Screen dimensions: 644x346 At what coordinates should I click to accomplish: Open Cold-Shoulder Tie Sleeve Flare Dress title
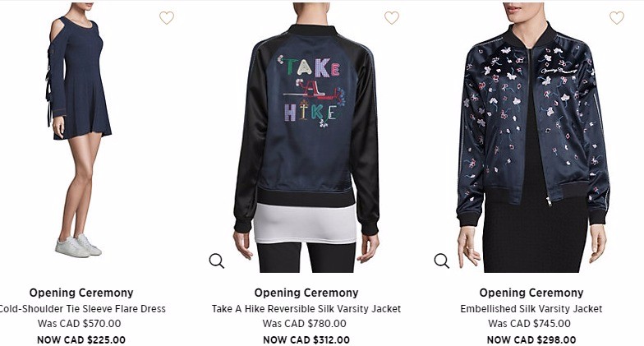pos(81,309)
